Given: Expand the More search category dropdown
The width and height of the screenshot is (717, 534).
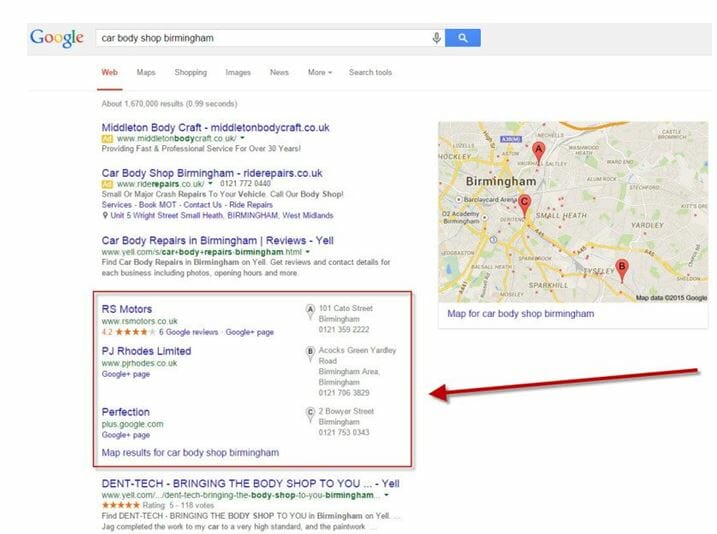Looking at the screenshot, I should pyautogui.click(x=320, y=72).
